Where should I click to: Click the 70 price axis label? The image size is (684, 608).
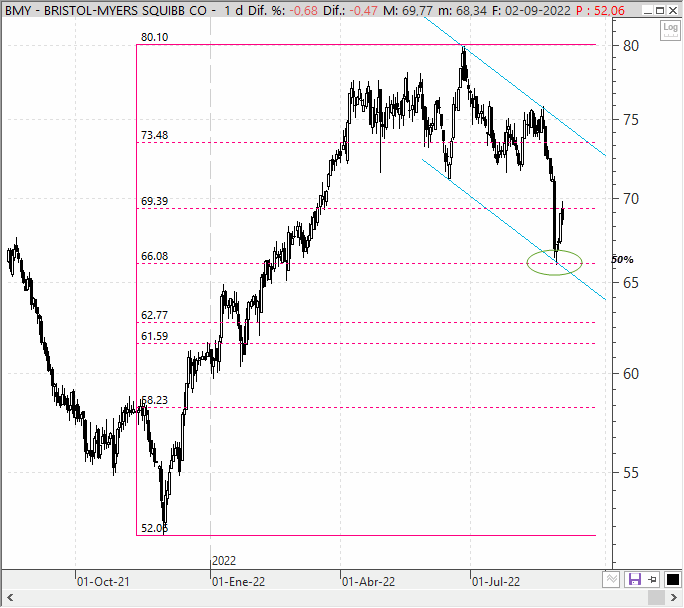point(630,199)
